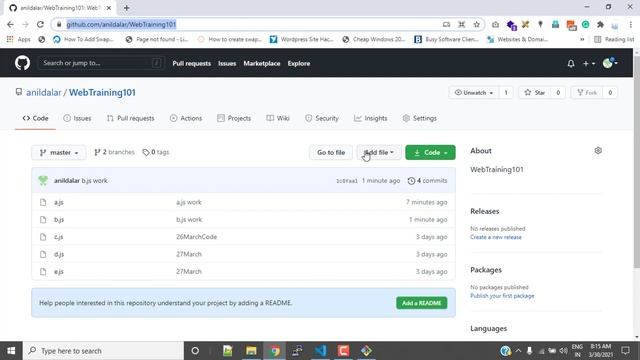Open the a.js work commit message in file list
This screenshot has height=360, width=640.
(189, 202)
